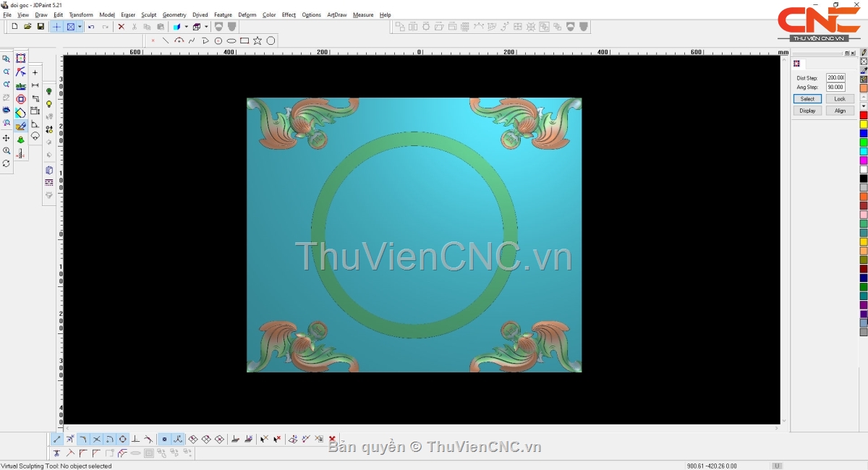Image resolution: width=868 pixels, height=470 pixels.
Task: Pick the yellow color swatch
Action: coord(864,124)
